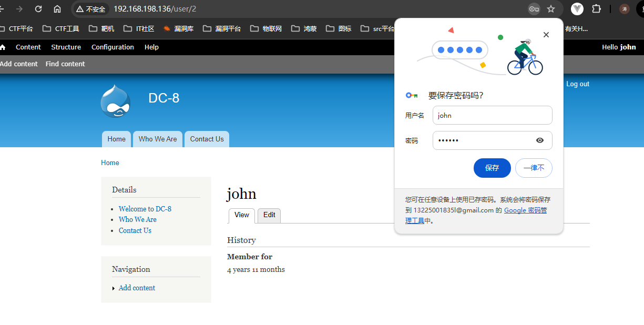This screenshot has height=325, width=644.
Task: Open the password key icon in address bar
Action: click(x=534, y=9)
